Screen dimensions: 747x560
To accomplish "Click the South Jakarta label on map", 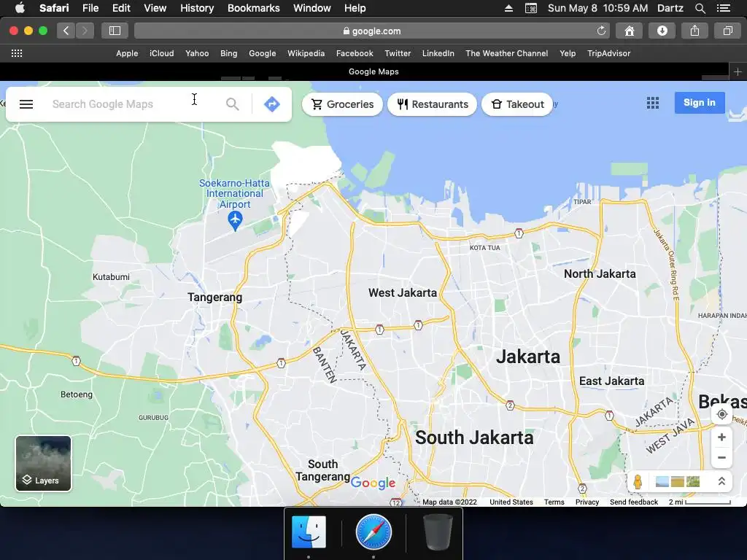I will [x=474, y=437].
